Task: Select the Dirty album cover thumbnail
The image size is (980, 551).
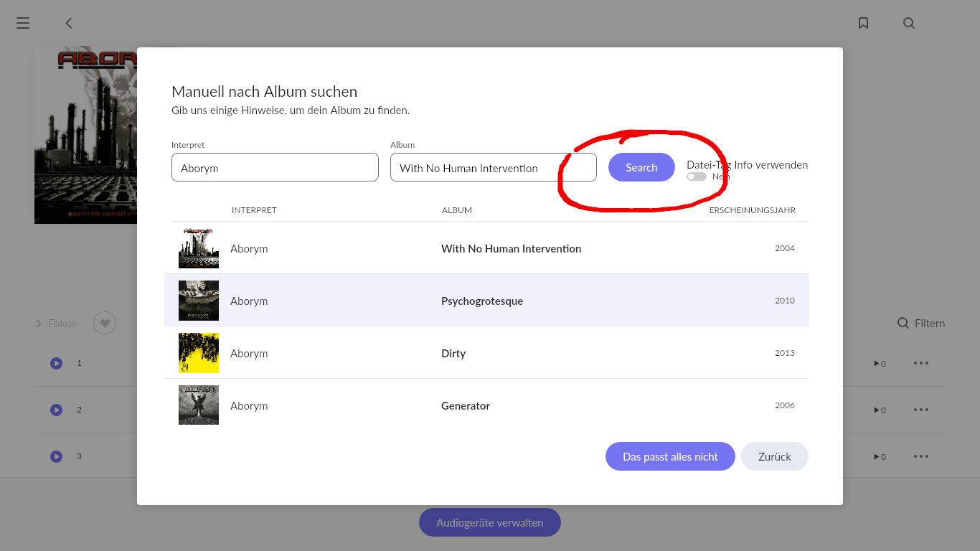Action: tap(199, 353)
